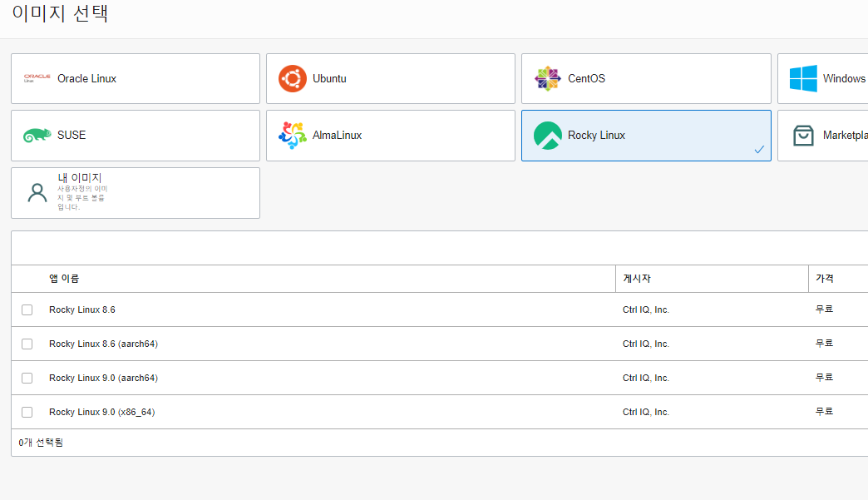868x500 pixels.
Task: Click the 가격 column header
Action: coord(824,279)
